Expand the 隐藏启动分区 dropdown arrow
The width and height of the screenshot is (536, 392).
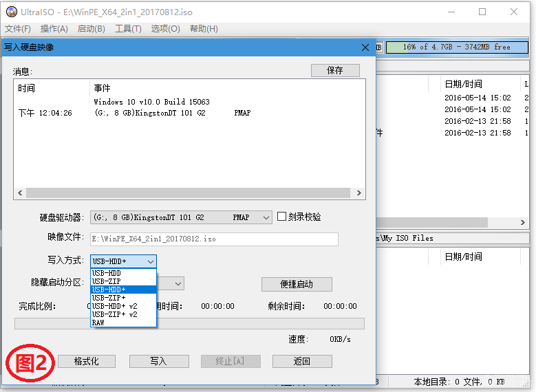[x=178, y=283]
